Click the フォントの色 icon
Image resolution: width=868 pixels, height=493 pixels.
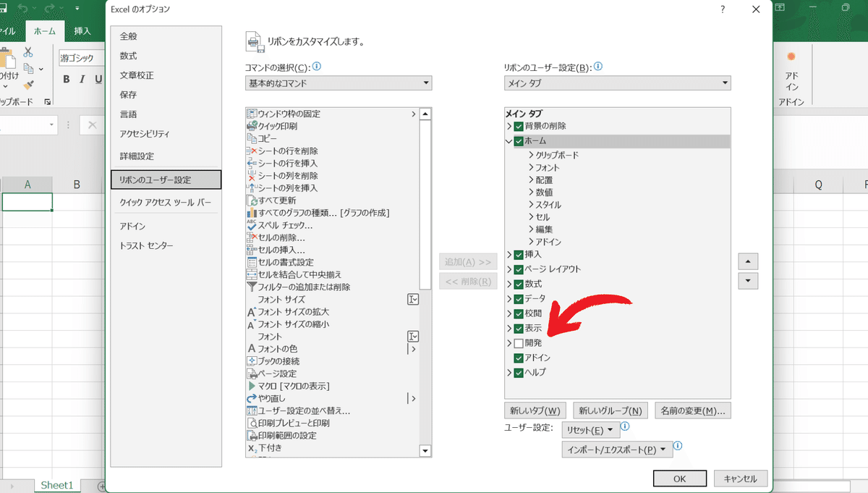[x=252, y=348]
